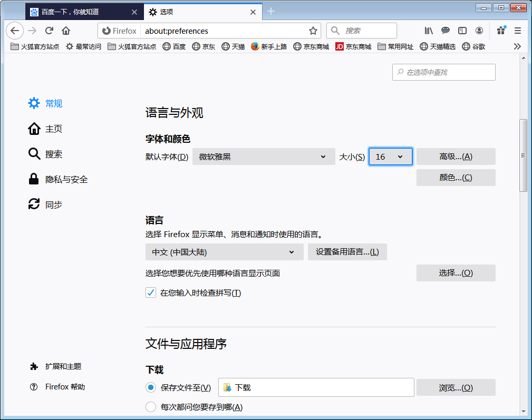Click the 颜色 settings button

[x=456, y=177]
